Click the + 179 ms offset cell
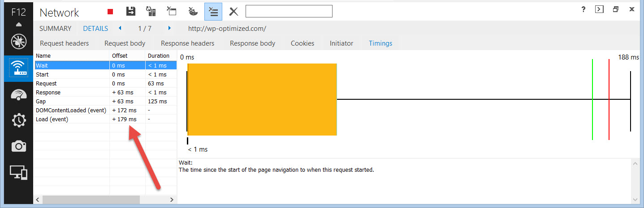644x208 pixels. pos(128,119)
